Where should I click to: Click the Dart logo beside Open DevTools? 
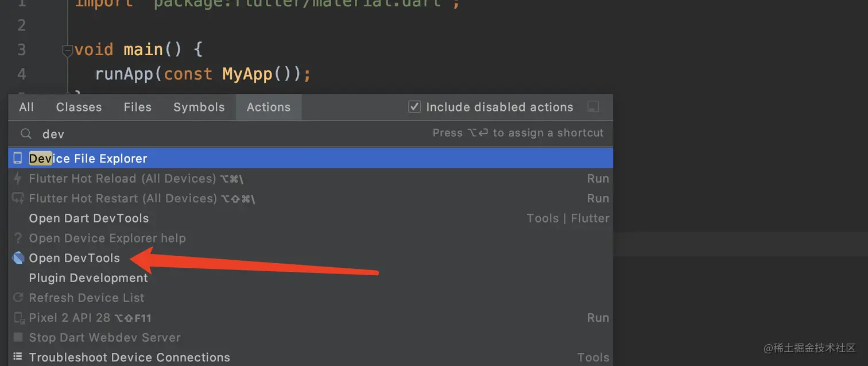coord(18,258)
